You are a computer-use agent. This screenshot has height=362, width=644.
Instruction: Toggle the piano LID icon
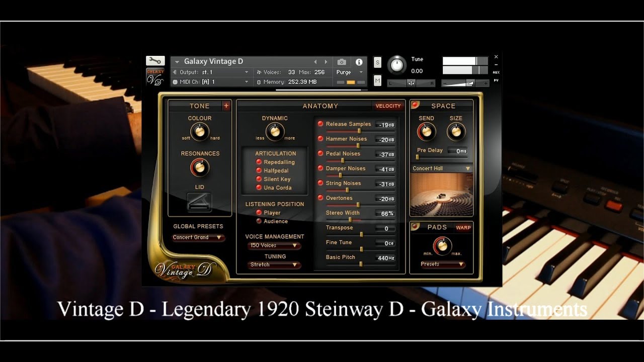[x=199, y=202]
